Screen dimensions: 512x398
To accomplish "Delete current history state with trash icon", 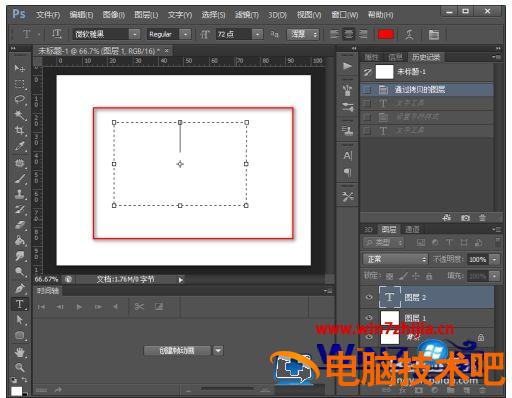I will coord(482,218).
